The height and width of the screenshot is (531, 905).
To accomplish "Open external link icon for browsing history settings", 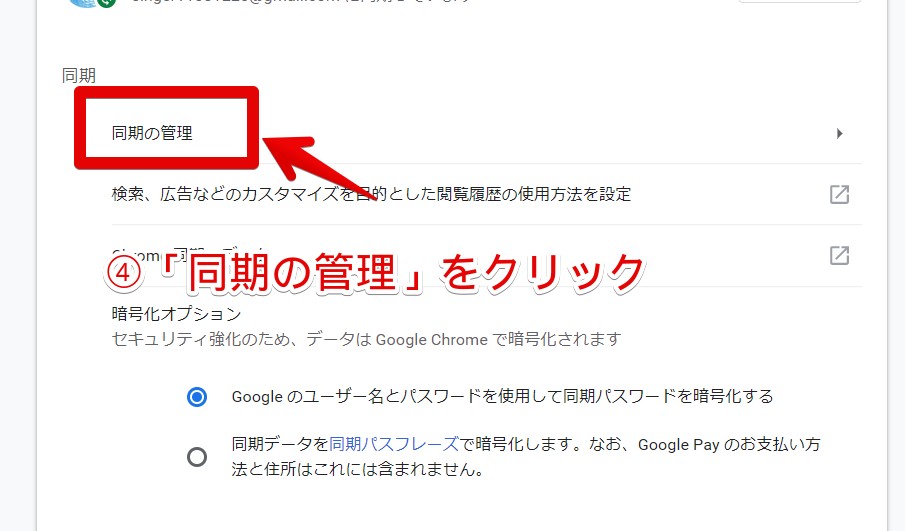I will (x=839, y=195).
